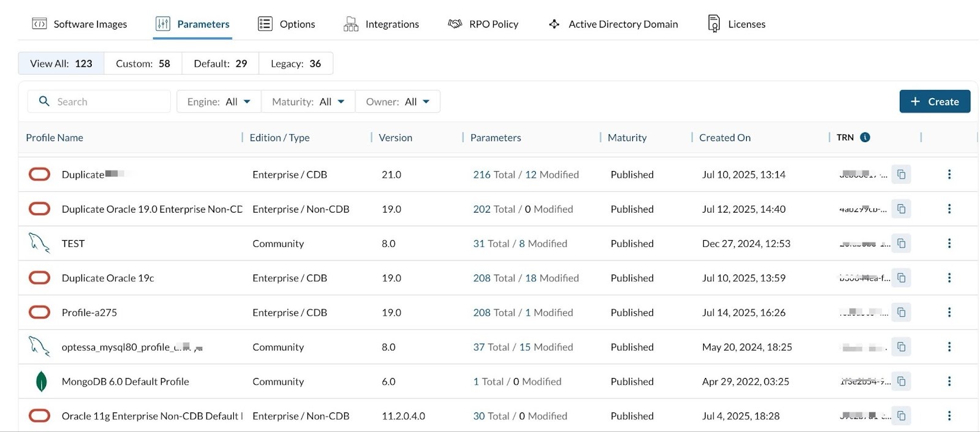980x432 pixels.
Task: Copy TRN of Oracle 11g Enterprise profile
Action: click(x=901, y=416)
